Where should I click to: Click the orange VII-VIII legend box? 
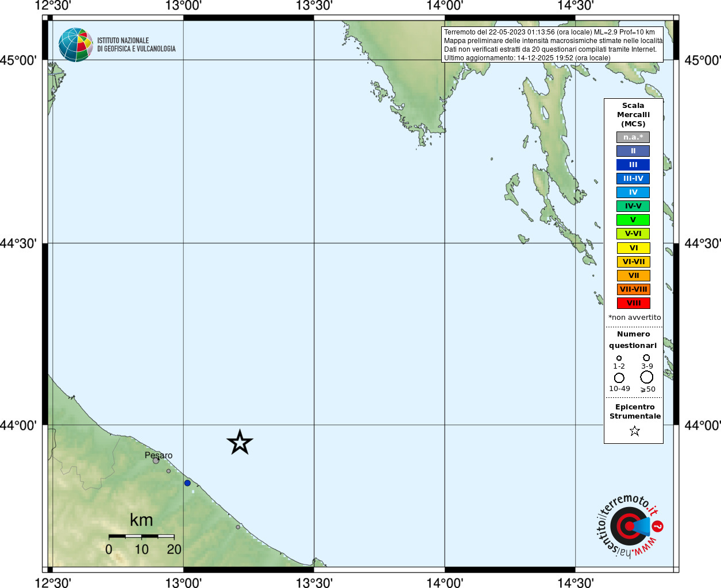(633, 289)
